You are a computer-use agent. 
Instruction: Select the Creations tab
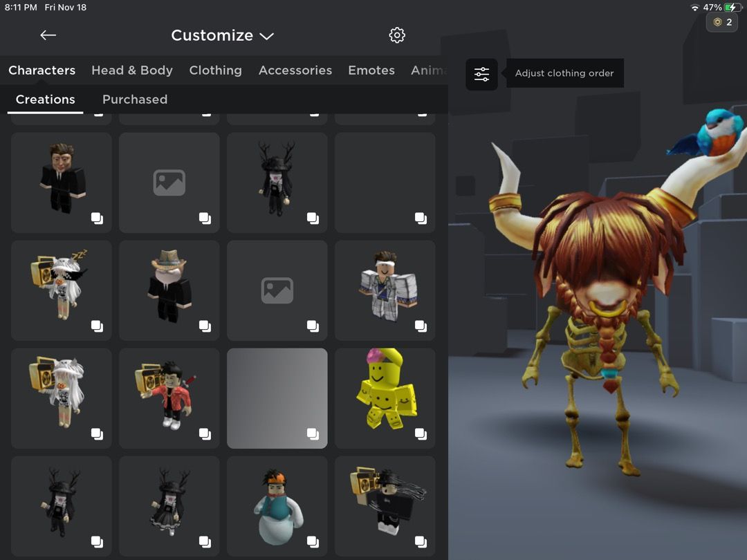(45, 99)
